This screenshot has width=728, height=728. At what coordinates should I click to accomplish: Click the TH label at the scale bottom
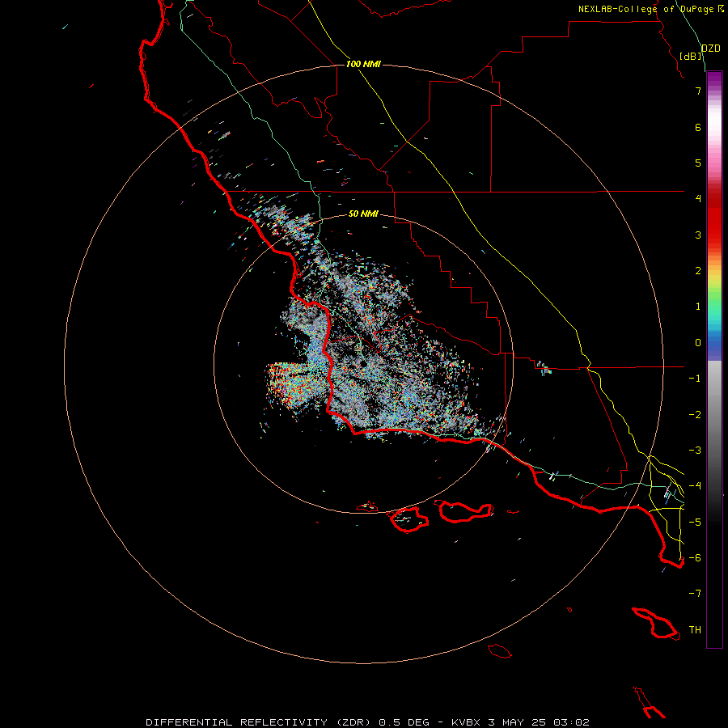[695, 630]
